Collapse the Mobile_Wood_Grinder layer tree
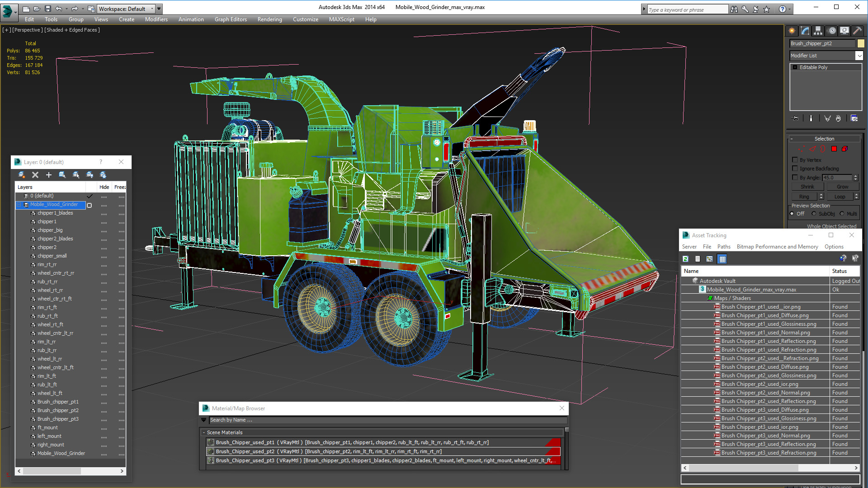Screen dimensions: 868x488 click(19, 205)
